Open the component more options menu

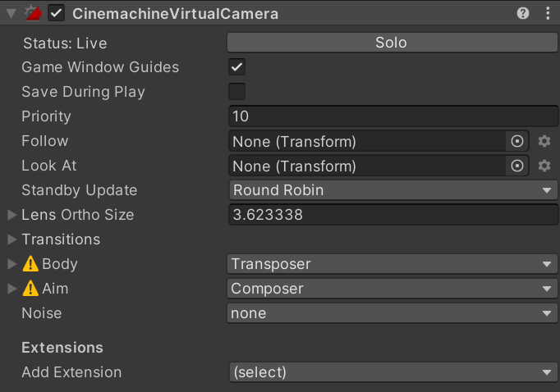[548, 13]
